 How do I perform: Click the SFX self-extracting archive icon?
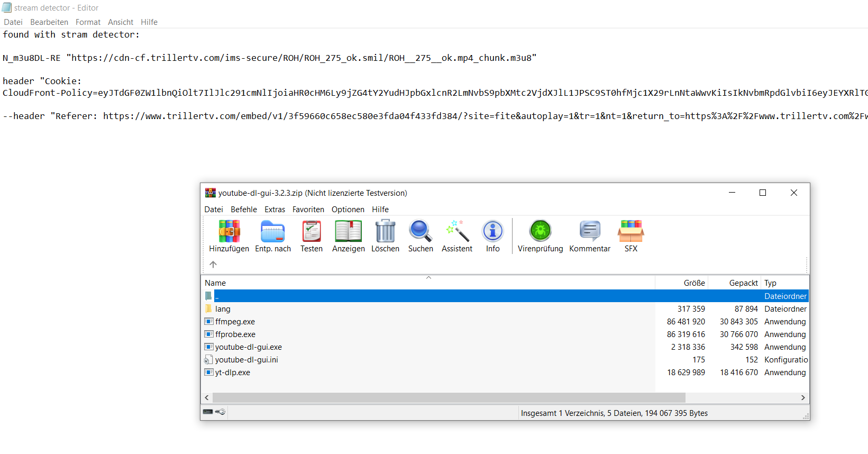click(x=631, y=236)
